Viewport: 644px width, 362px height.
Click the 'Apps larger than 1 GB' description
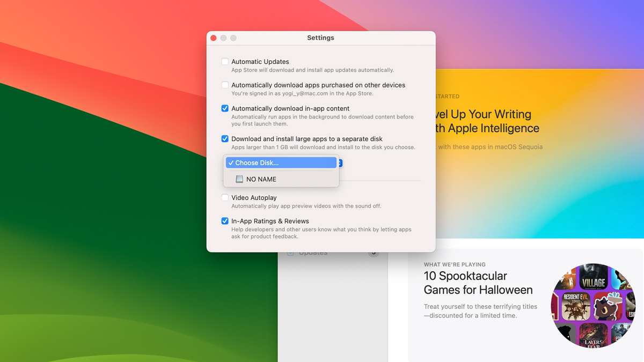(323, 147)
